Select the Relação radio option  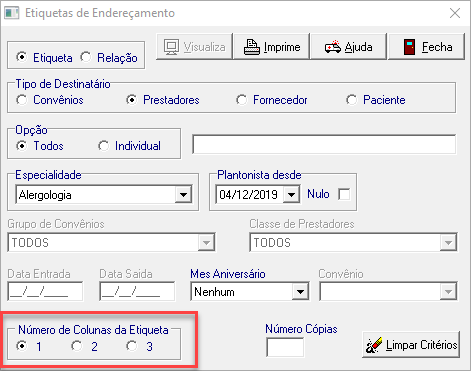point(86,57)
